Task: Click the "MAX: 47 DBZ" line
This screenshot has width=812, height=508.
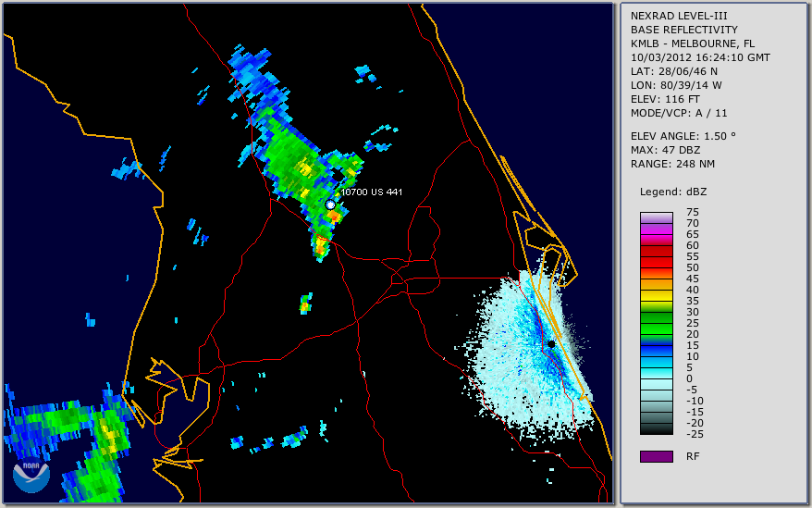Action: point(666,150)
